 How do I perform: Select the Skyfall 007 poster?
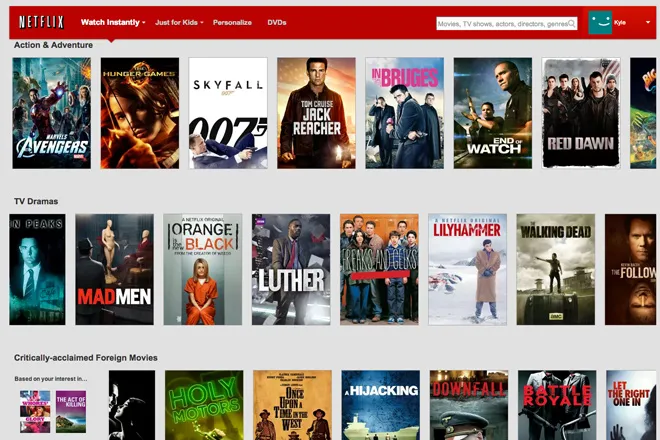pyautogui.click(x=228, y=113)
